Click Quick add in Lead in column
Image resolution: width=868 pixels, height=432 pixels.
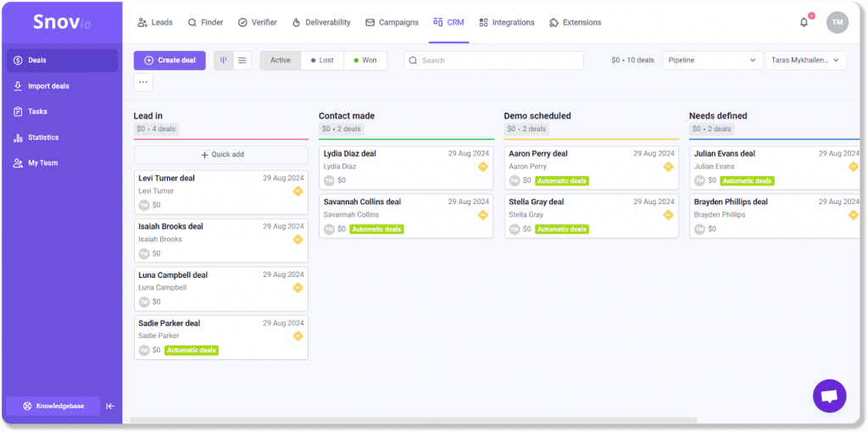pos(221,155)
